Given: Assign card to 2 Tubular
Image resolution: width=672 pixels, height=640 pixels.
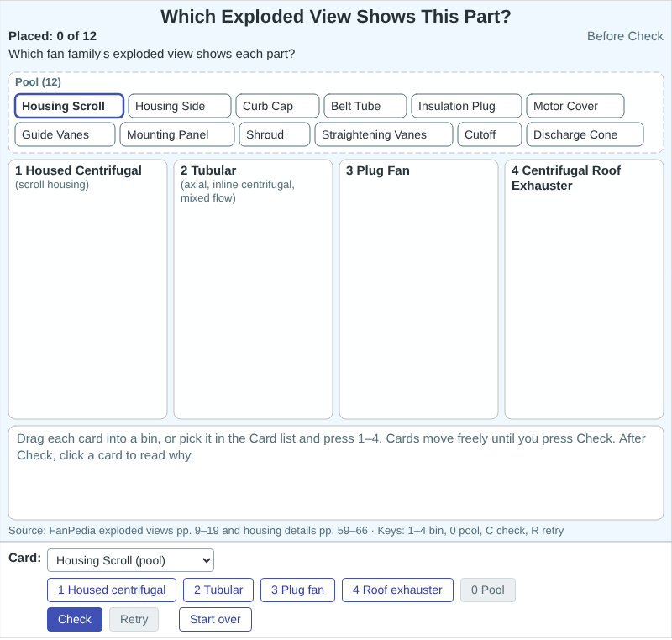Looking at the screenshot, I should click(218, 590).
